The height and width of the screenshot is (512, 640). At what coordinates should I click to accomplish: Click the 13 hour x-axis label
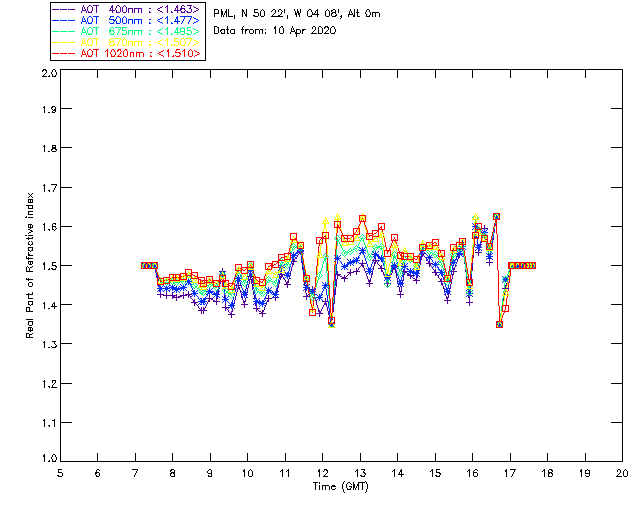[x=360, y=473]
